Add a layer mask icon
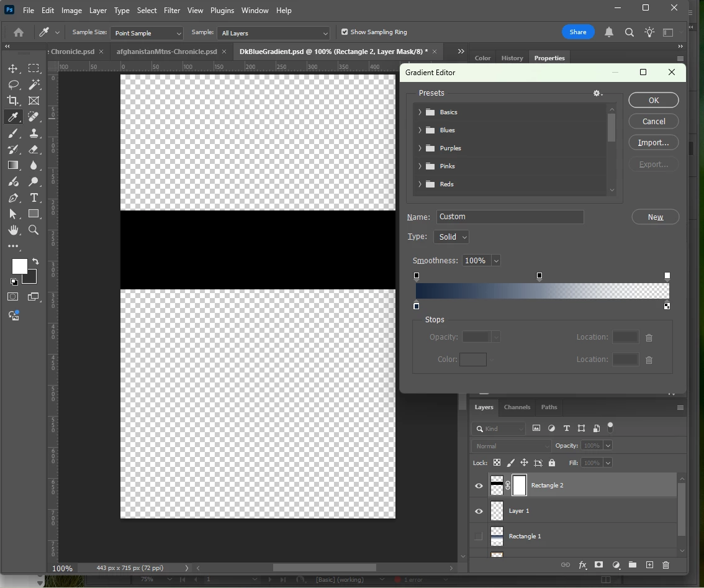The height and width of the screenshot is (588, 704). coord(598,565)
